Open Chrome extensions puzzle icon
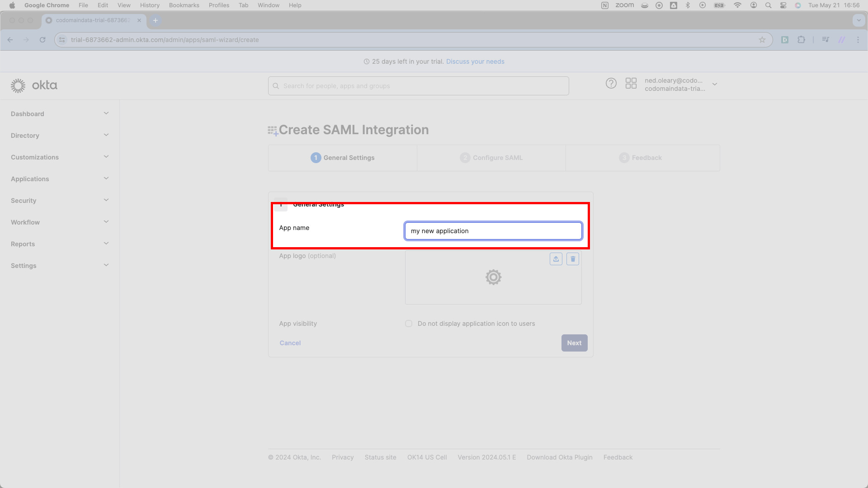This screenshot has height=488, width=868. [x=802, y=40]
